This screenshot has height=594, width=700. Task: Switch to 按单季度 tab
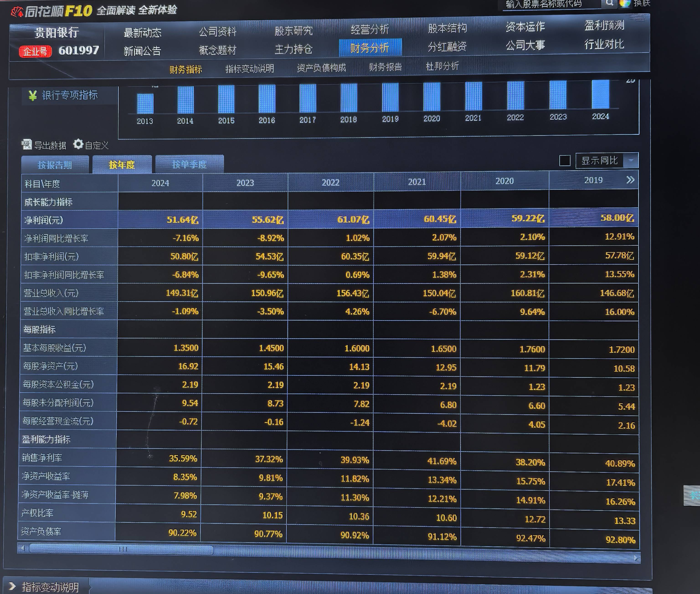(190, 164)
